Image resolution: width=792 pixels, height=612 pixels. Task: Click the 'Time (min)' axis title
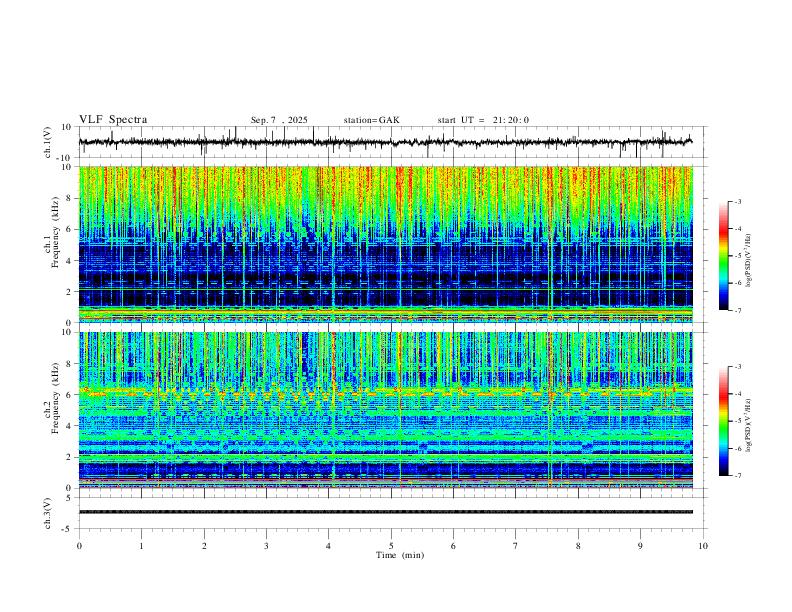[400, 555]
